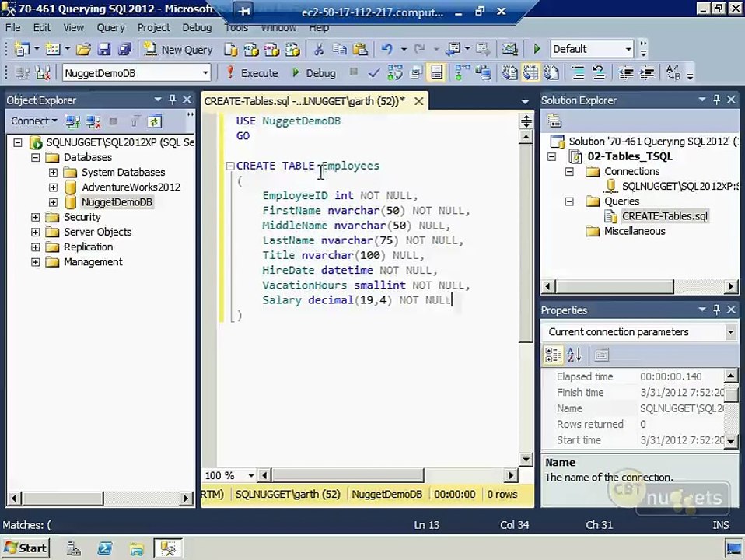
Task: Expand the NuggetDemoDB database node
Action: coord(53,202)
